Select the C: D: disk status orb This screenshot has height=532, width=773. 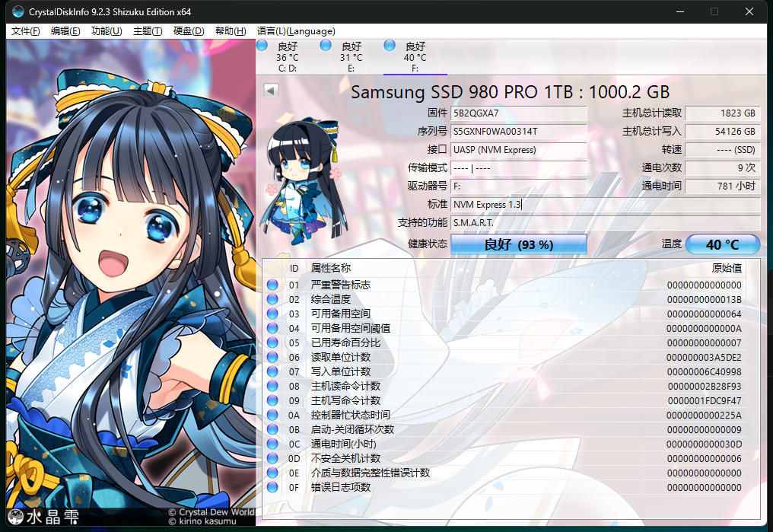[262, 46]
